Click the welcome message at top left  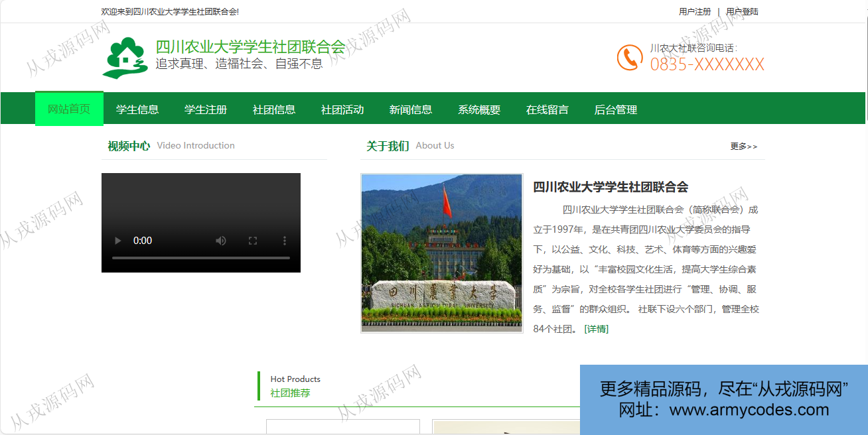coord(170,11)
